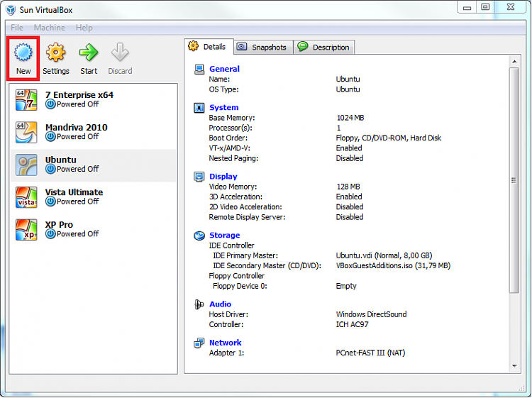The height and width of the screenshot is (398, 532).
Task: Switch to the Details tab
Action: click(x=209, y=47)
